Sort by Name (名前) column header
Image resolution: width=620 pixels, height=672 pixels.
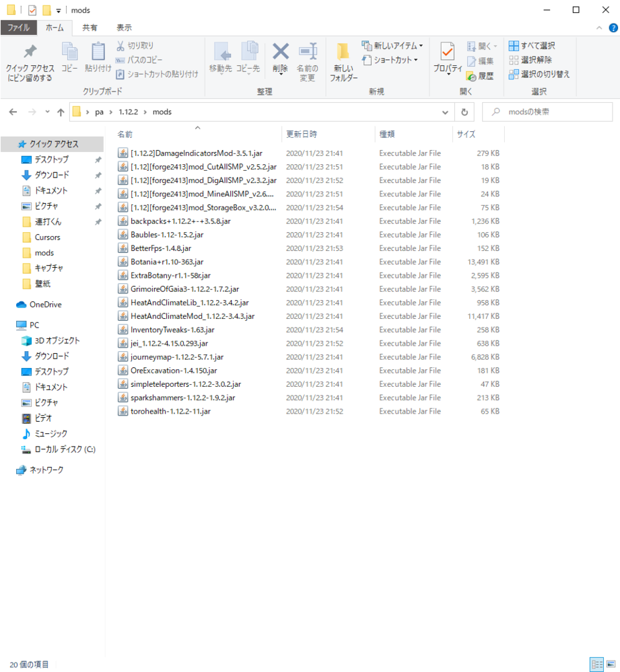click(x=197, y=135)
